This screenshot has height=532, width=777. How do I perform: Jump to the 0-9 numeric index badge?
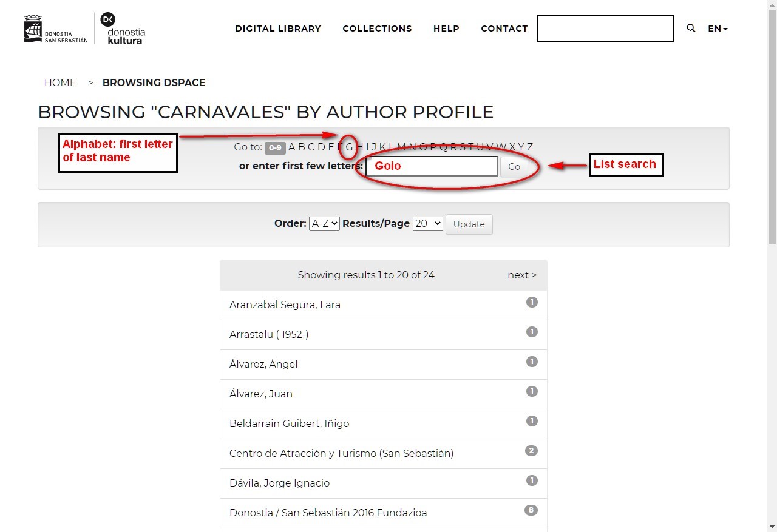pyautogui.click(x=275, y=147)
